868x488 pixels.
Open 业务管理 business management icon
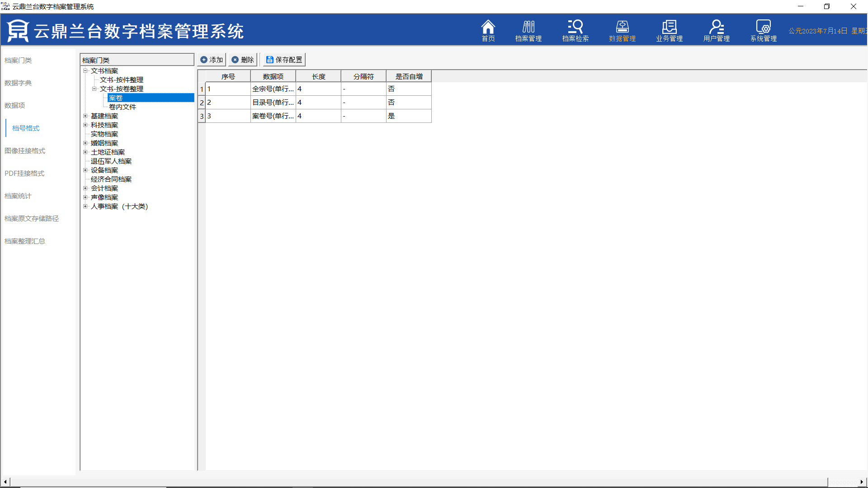[669, 31]
